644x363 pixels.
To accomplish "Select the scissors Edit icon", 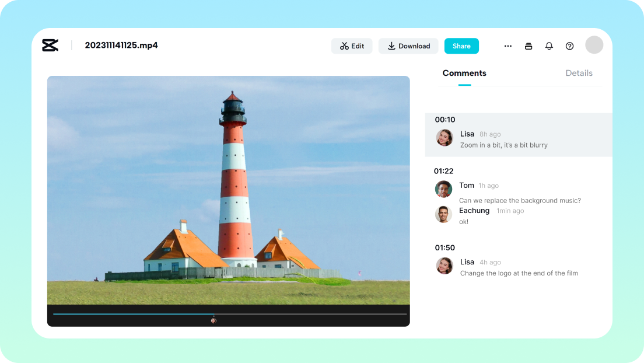I will [x=343, y=46].
